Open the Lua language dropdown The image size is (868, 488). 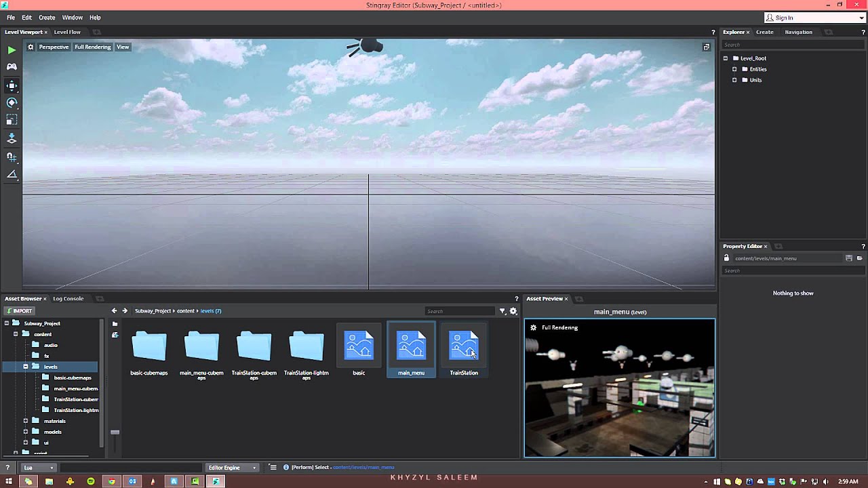click(38, 467)
